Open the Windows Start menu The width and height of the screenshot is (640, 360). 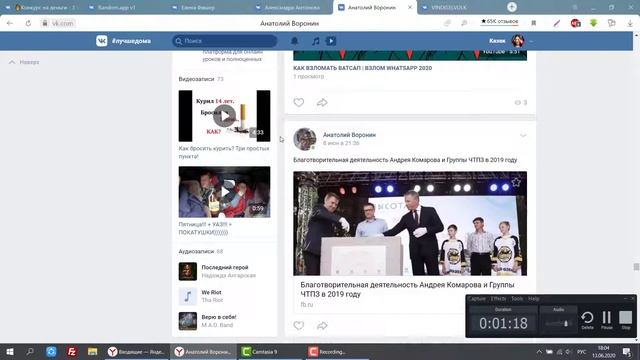[10, 351]
